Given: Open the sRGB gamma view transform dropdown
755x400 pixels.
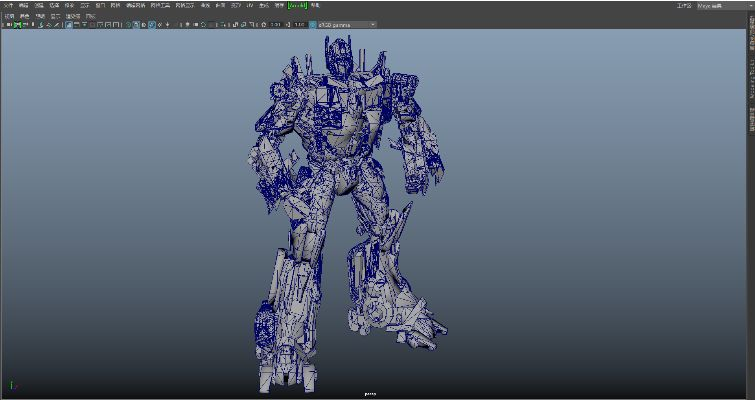Looking at the screenshot, I should coord(346,24).
